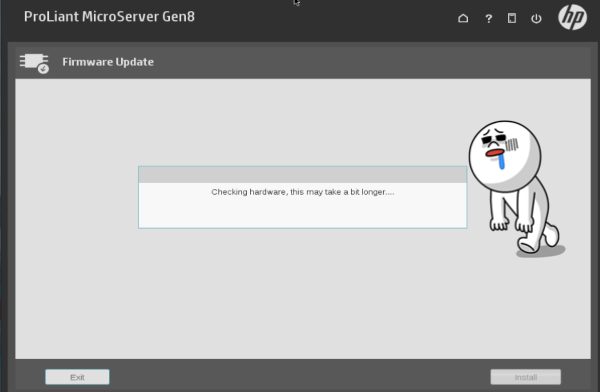Select the 'Checking hardware' status message
Image resolution: width=600 pixels, height=392 pixels.
click(x=303, y=192)
